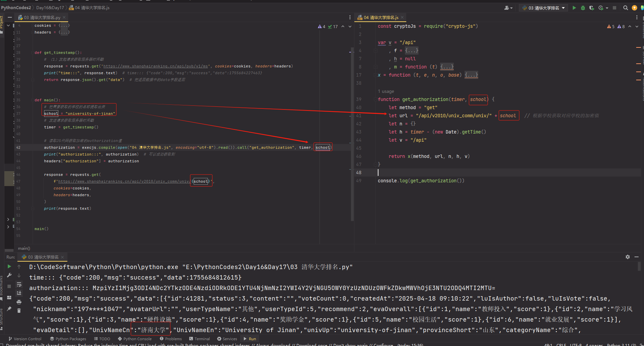Screen dimensions: 644x346
Task: Run the 03 清华大学排名 configuration from the top toolbar
Action: pos(574,8)
